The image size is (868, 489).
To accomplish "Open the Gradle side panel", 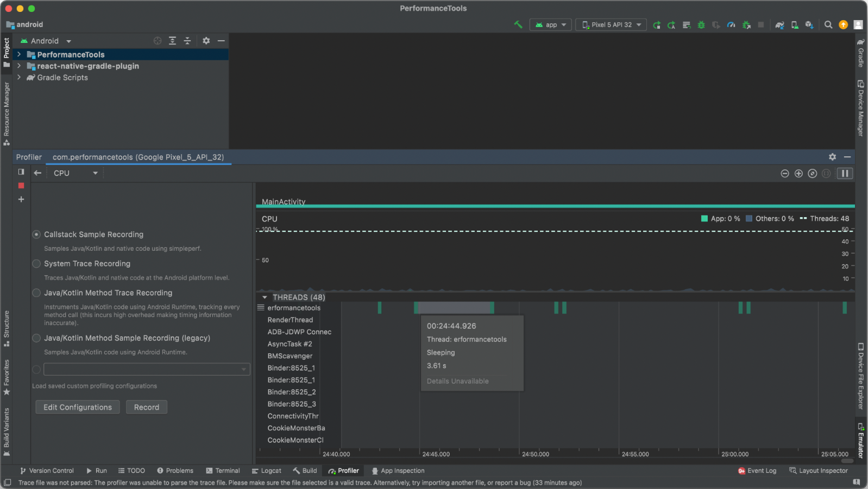I will 861,53.
